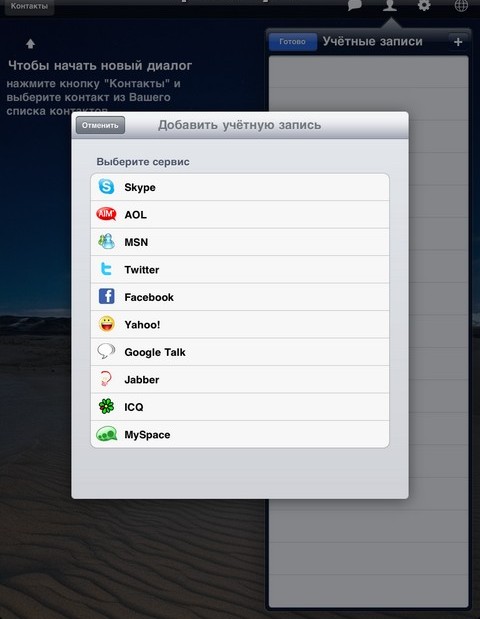Tap the Jabber lightbulb icon
The image size is (480, 619).
click(105, 379)
